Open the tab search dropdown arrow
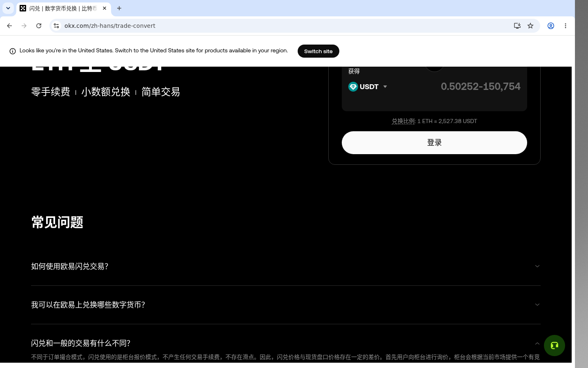Image resolution: width=588 pixels, height=368 pixels. click(x=8, y=8)
